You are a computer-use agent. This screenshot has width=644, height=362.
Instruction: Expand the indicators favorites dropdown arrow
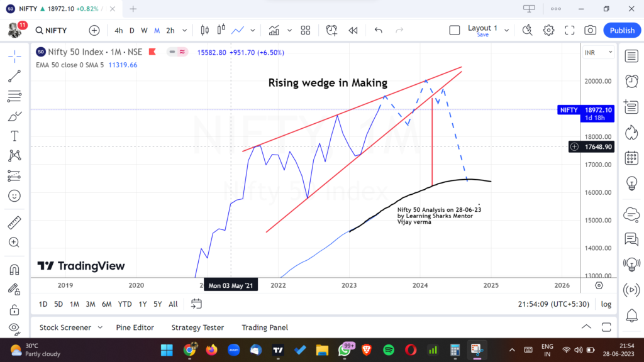tap(289, 30)
